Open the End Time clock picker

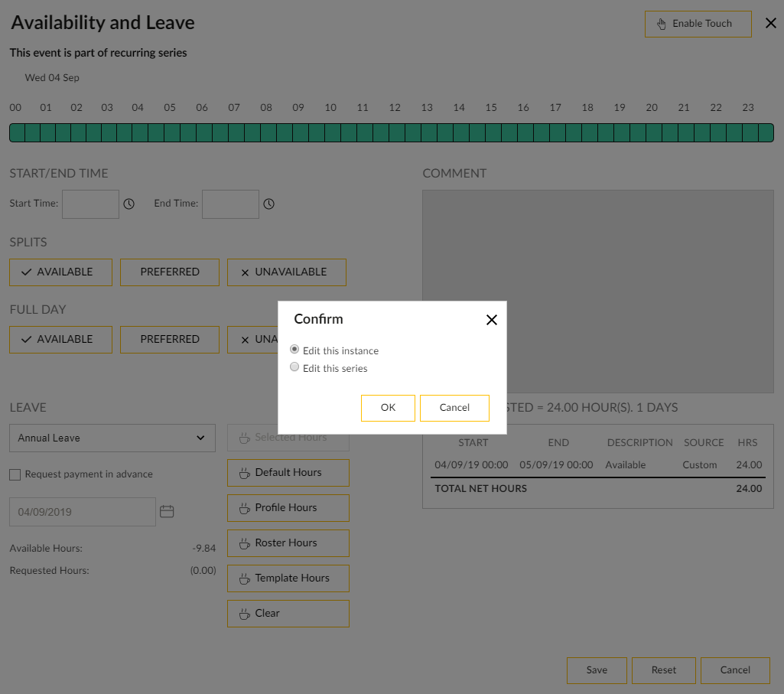point(269,204)
